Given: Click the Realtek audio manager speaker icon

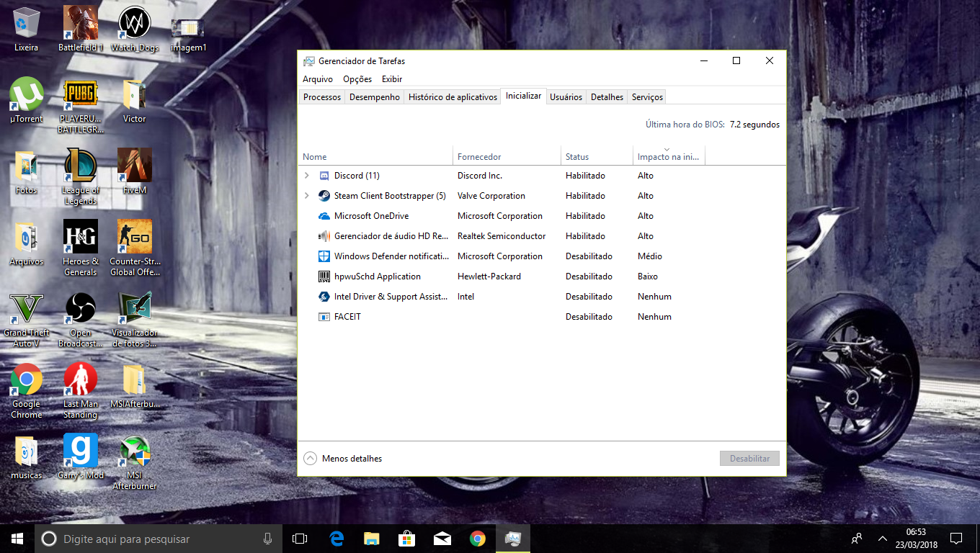Looking at the screenshot, I should point(324,236).
